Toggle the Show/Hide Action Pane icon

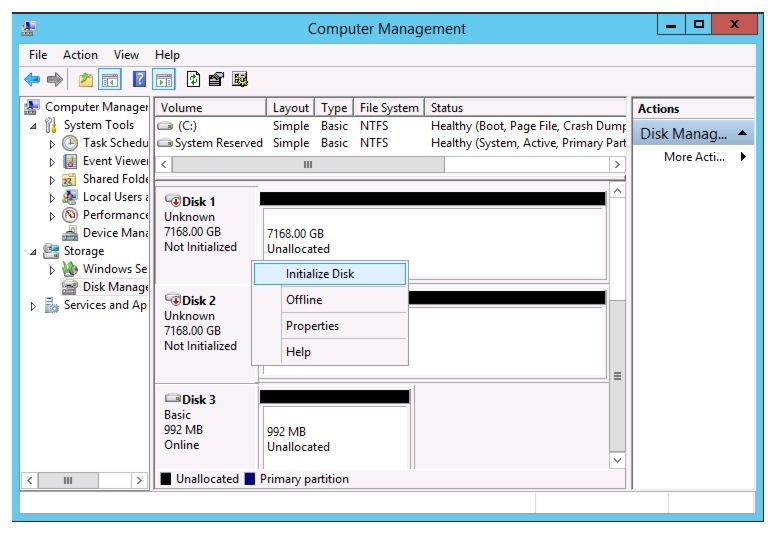164,79
